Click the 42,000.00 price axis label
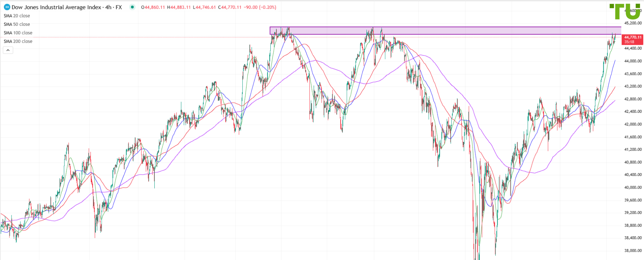Viewport: 644px width, 260px height. tap(633, 124)
